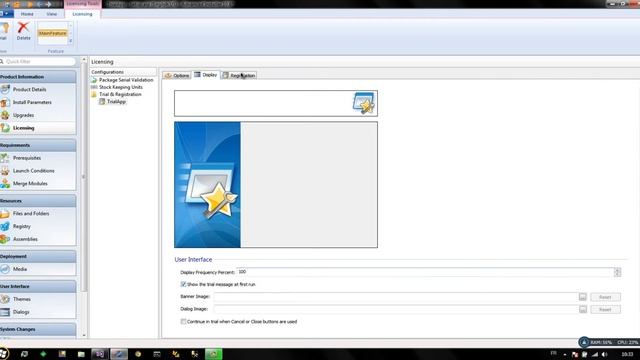Open Media page
The image size is (640, 360).
tap(20, 269)
